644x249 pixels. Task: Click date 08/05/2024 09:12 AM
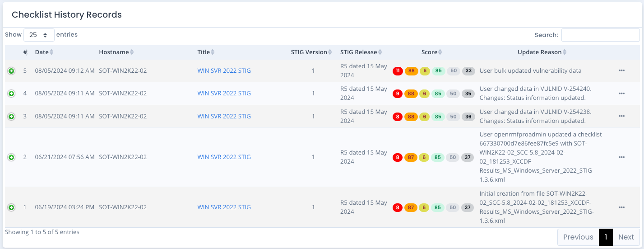point(65,70)
